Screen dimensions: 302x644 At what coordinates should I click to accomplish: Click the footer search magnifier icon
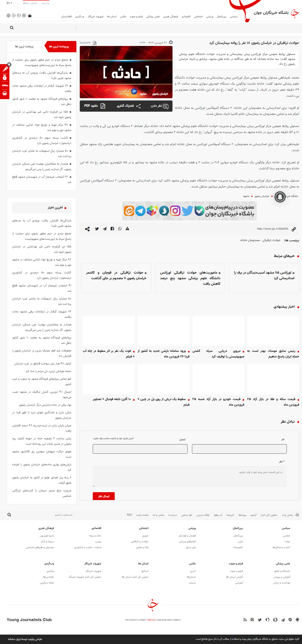9,515
